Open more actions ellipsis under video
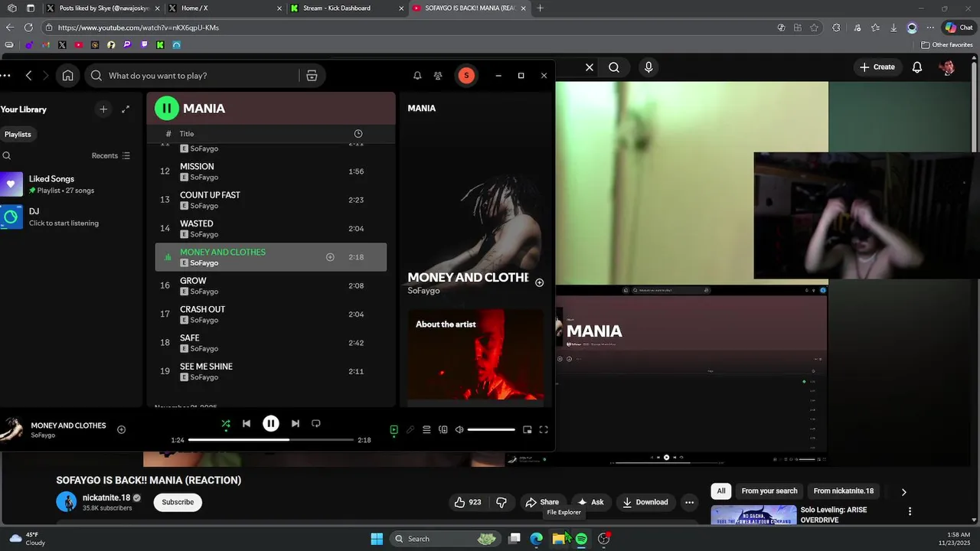Viewport: 980px width, 551px height. point(689,502)
